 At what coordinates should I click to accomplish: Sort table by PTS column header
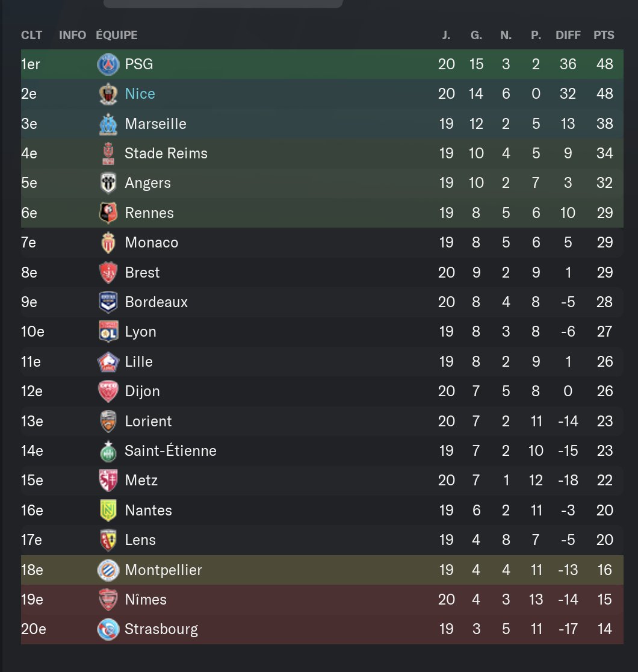pyautogui.click(x=604, y=35)
